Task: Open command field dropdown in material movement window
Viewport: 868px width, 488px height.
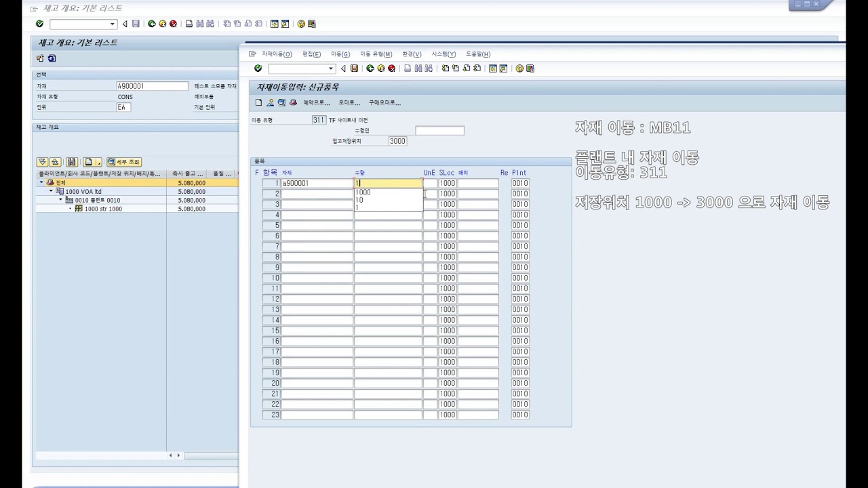Action: click(x=331, y=68)
